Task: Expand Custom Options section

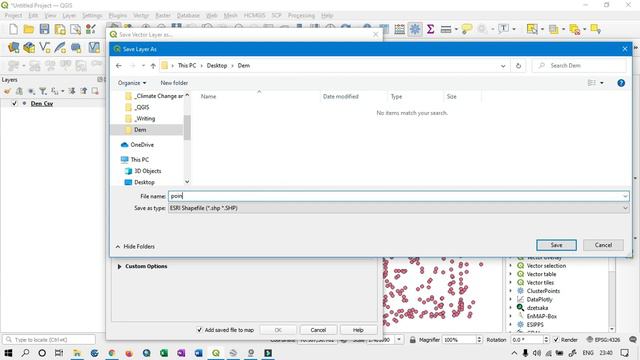Action: (x=120, y=267)
